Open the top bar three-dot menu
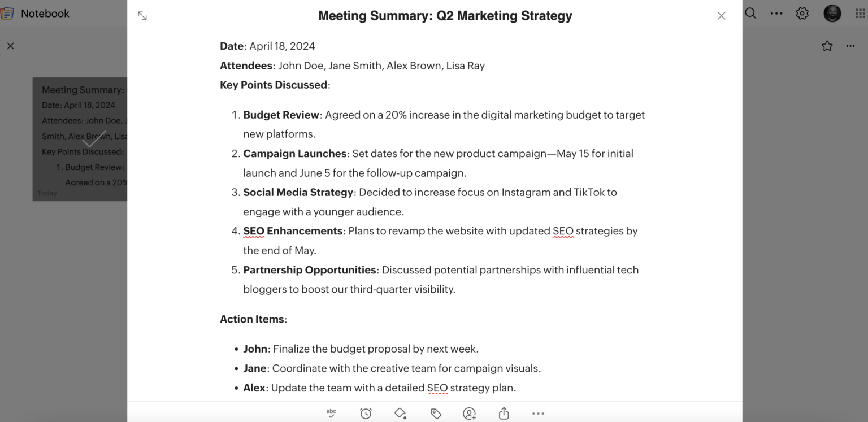The image size is (868, 422). click(x=776, y=14)
